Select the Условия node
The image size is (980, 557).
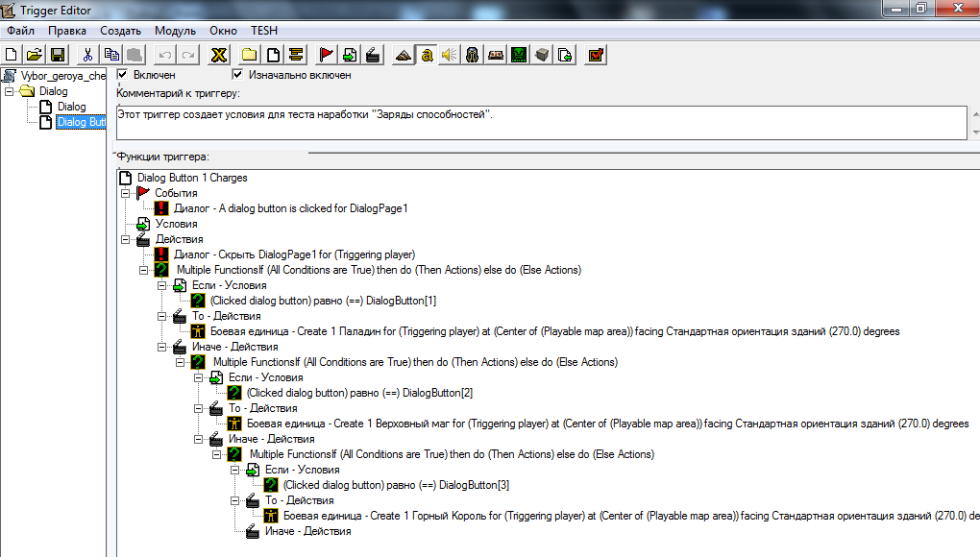coord(176,224)
